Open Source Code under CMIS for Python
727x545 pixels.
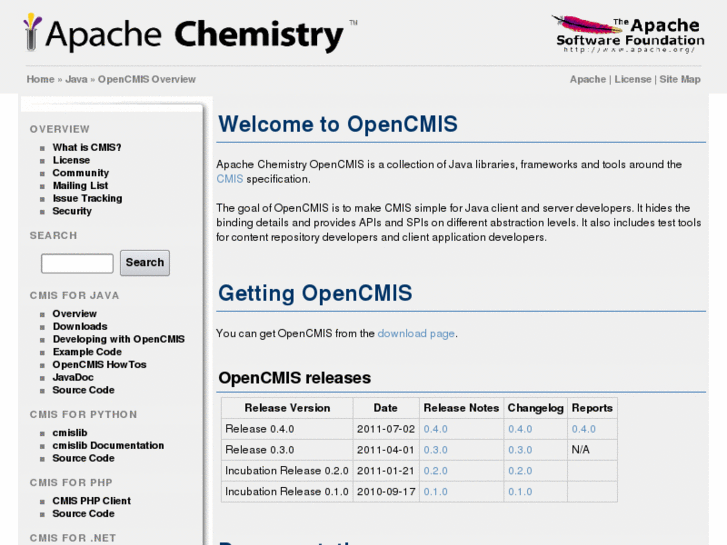(83, 458)
